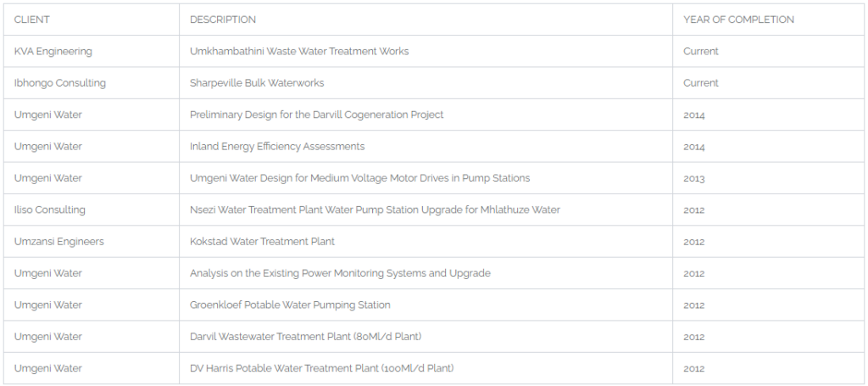Select Kokstad Water Treatment Plant entry

pos(262,242)
